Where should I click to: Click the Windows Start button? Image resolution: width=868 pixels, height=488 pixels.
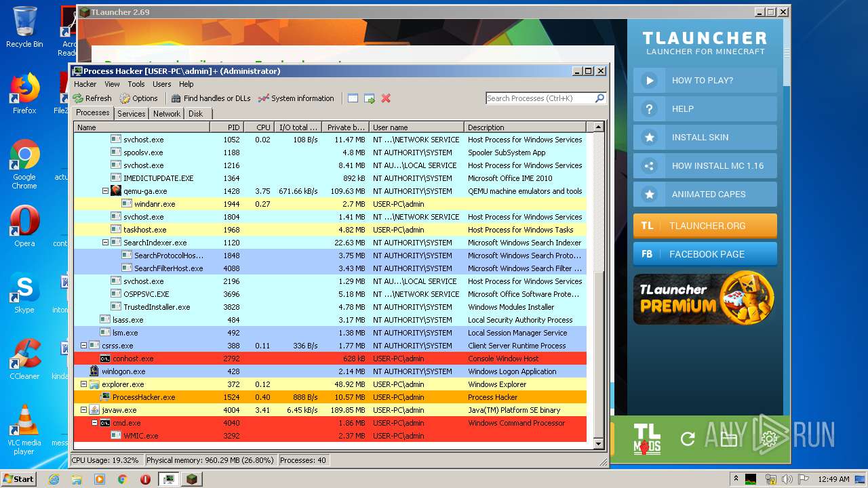click(19, 479)
